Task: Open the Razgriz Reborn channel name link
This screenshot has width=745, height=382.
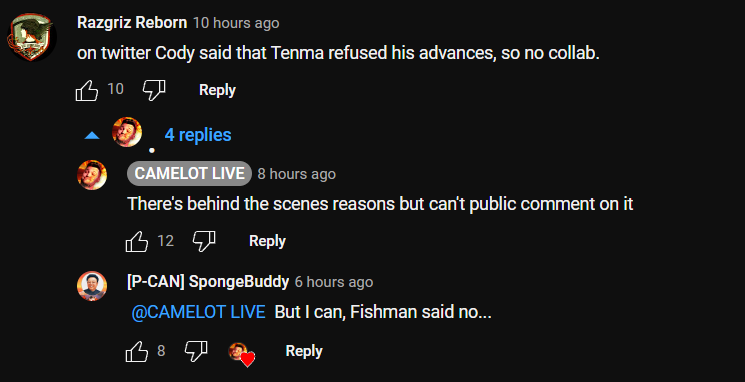Action: click(x=132, y=22)
